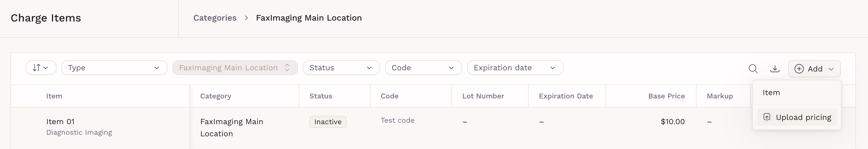
Task: Open the Code filter dropdown
Action: click(423, 68)
